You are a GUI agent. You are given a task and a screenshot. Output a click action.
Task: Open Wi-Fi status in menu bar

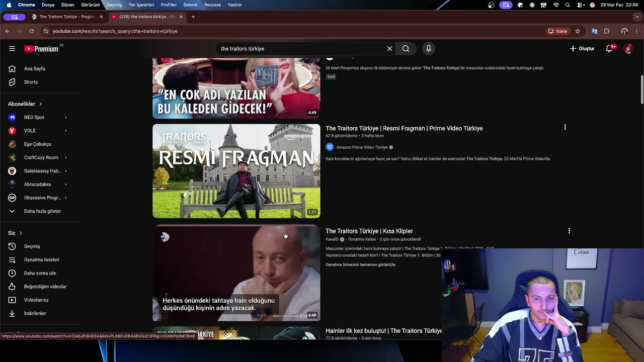click(x=556, y=5)
